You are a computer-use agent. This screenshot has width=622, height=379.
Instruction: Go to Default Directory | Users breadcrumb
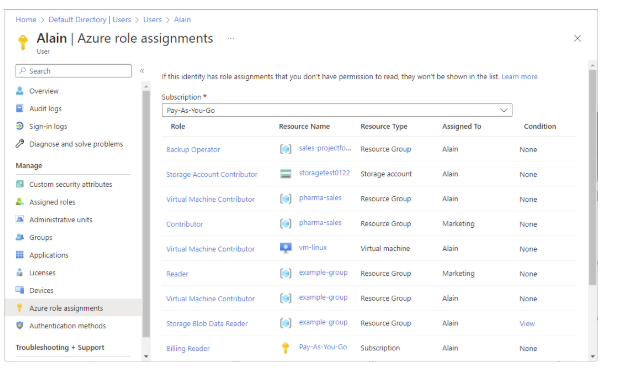tap(90, 19)
